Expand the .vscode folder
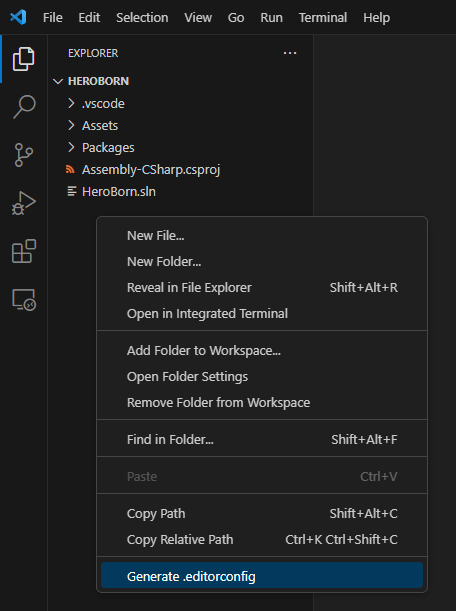The image size is (456, 611). pyautogui.click(x=95, y=104)
